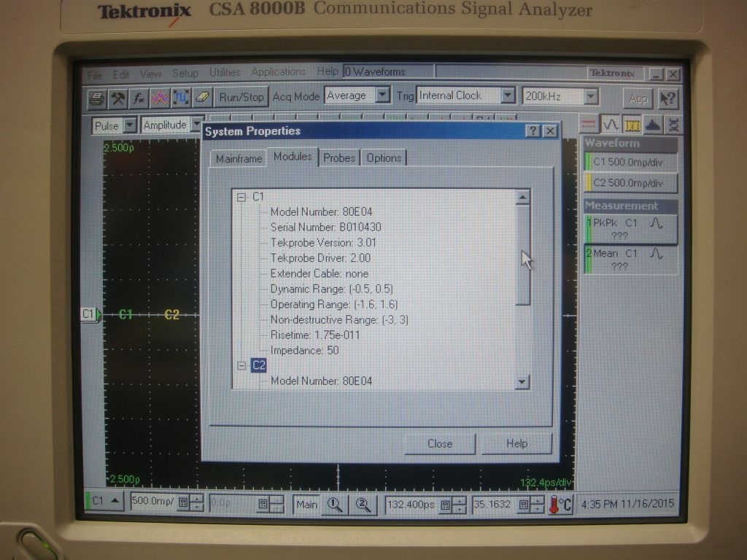
Task: Select the Mean C1 measurement readout
Action: 630,260
